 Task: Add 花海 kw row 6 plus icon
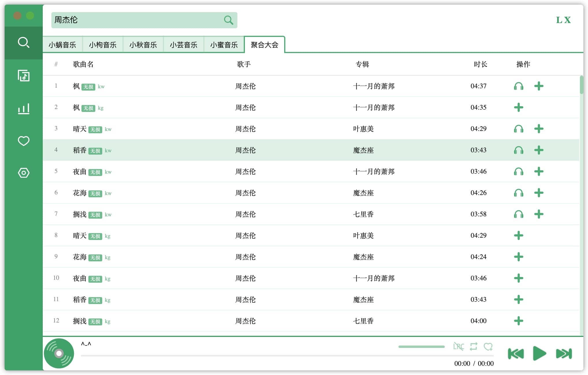coord(539,193)
